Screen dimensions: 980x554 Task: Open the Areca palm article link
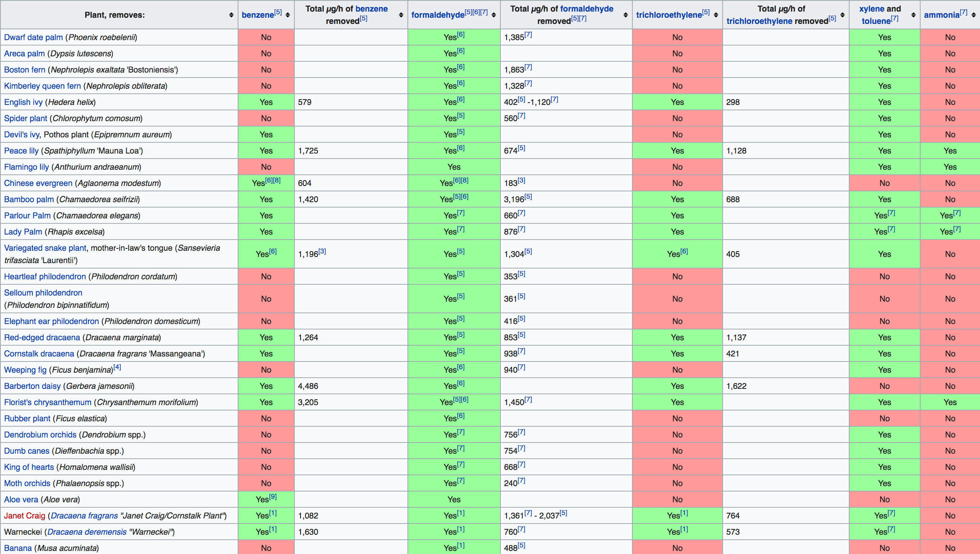(x=24, y=54)
